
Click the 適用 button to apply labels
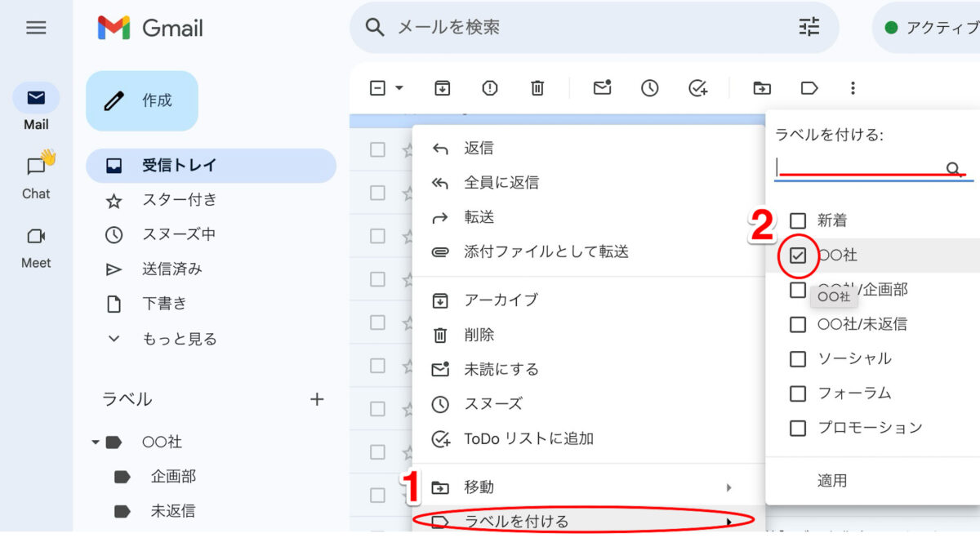(831, 480)
